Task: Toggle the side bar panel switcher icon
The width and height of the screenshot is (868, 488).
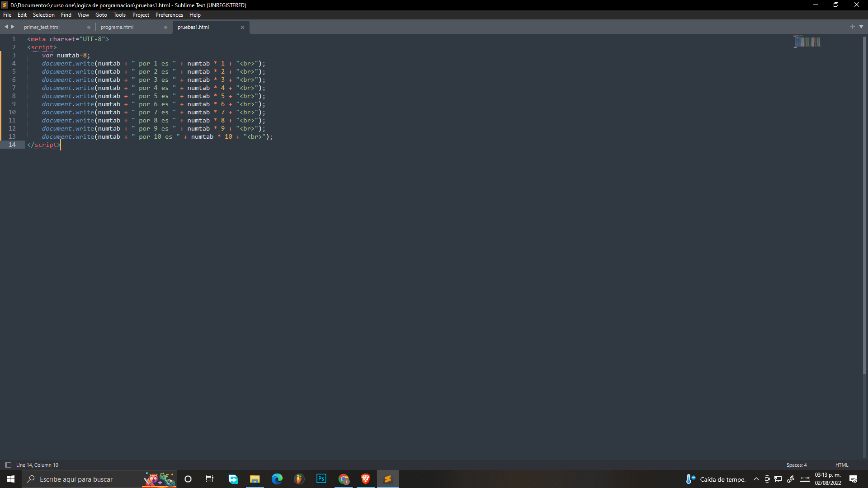Action: coord(8,465)
